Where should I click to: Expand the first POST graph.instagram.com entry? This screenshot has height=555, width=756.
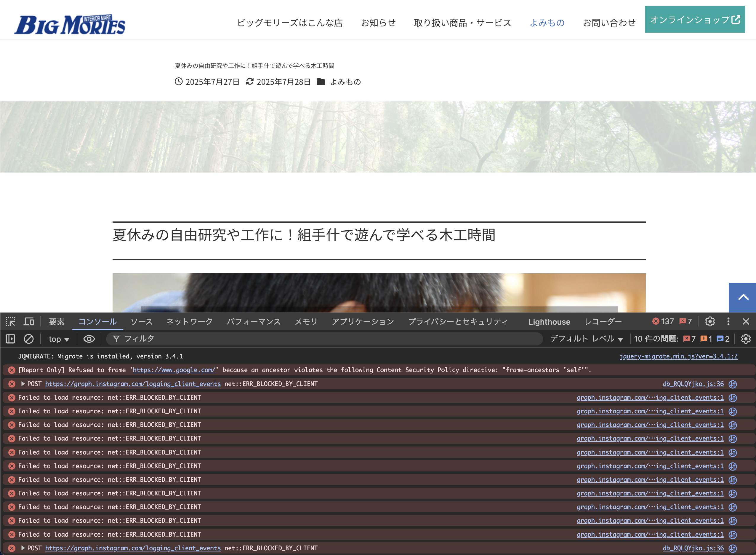pyautogui.click(x=23, y=384)
